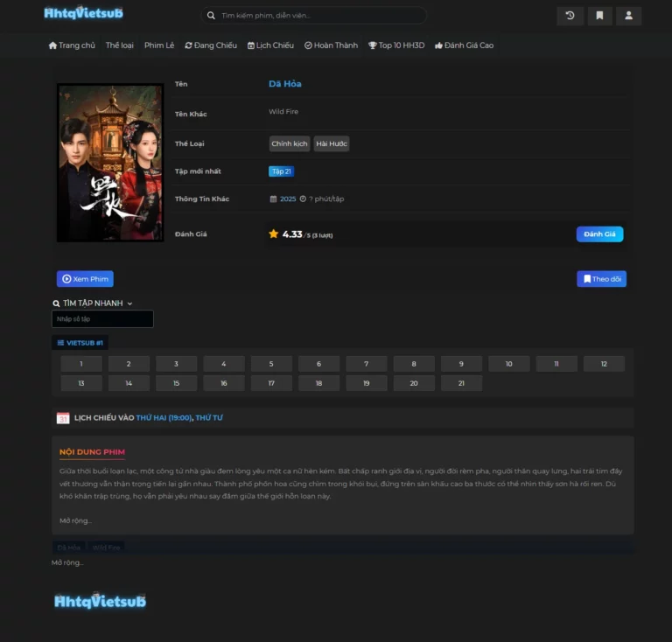Screen dimensions: 672x642
Task: Open the Thể loại menu
Action: (120, 45)
